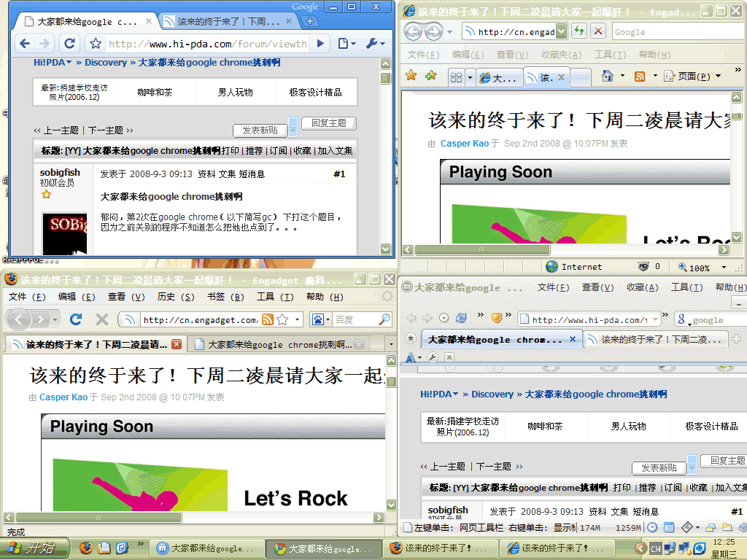Open Firefox 历史(S) menu

176,297
